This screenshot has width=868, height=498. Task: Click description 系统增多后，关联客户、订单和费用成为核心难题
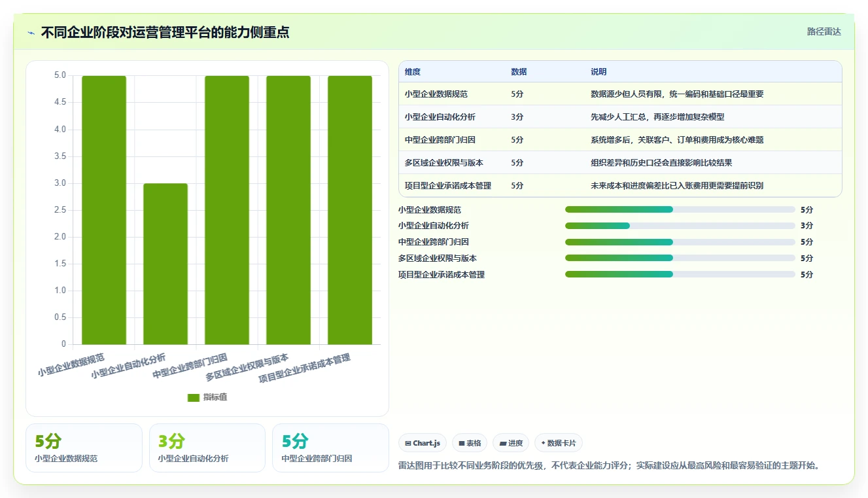pos(677,140)
